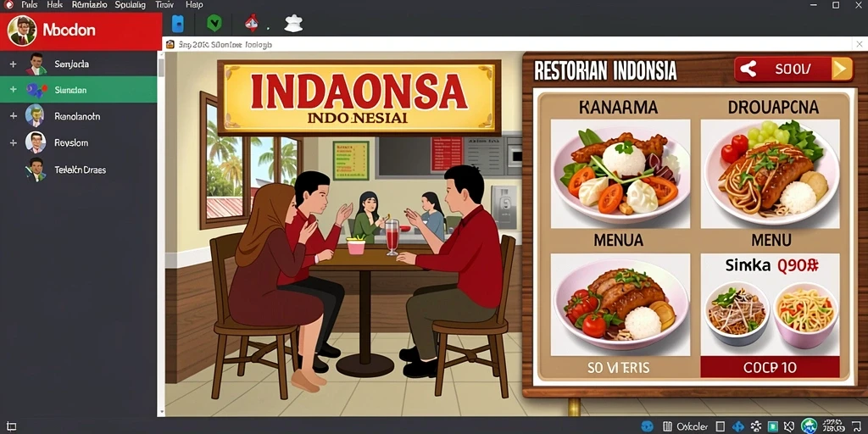This screenshot has height=434, width=868.
Task: Click the RESTORIAN INDONSIA title
Action: click(605, 71)
